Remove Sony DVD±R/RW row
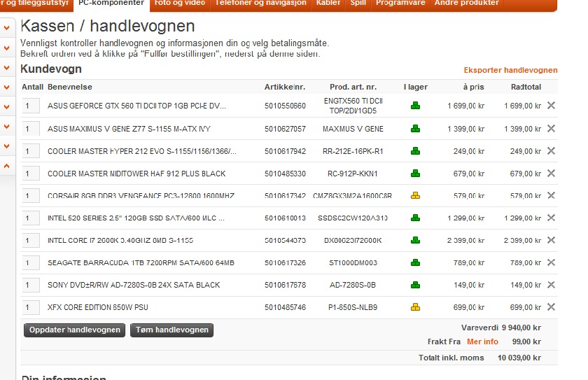Screen dimensions: 588x380 [551, 285]
